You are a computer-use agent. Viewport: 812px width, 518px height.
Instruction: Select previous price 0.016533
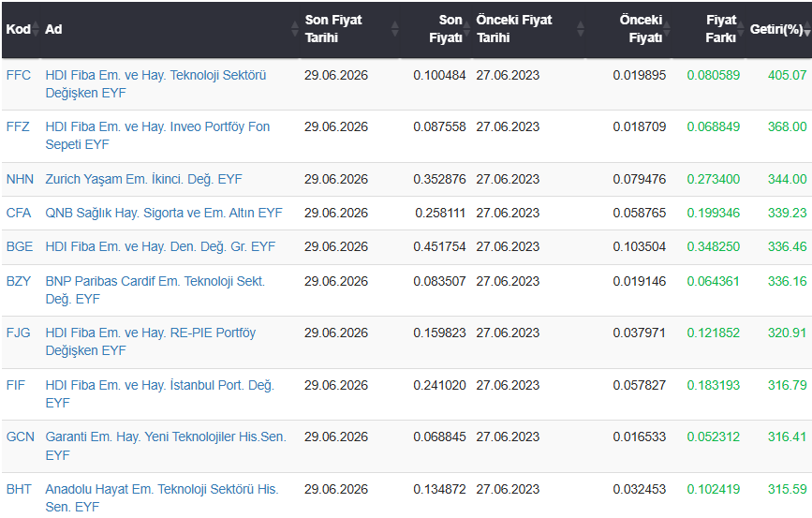click(640, 437)
